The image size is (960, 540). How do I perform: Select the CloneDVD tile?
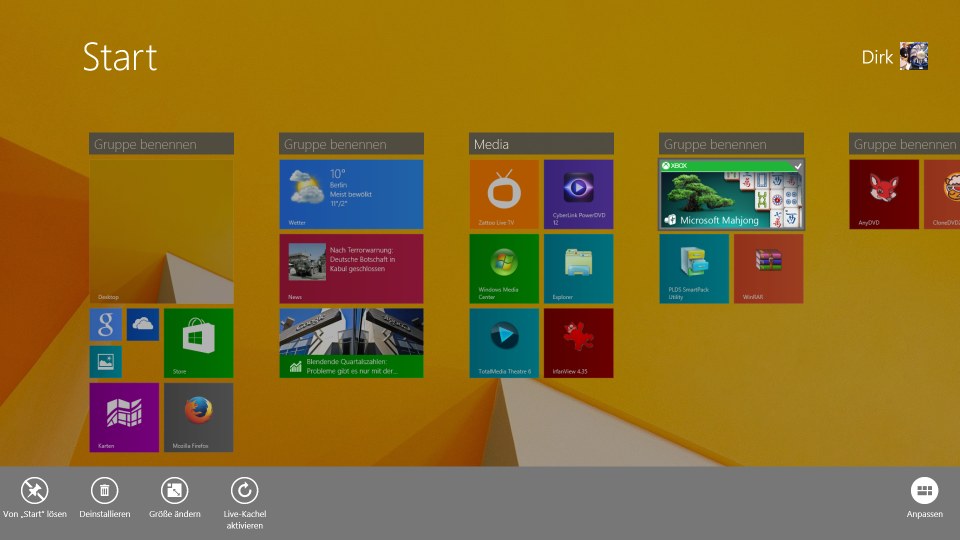point(942,194)
